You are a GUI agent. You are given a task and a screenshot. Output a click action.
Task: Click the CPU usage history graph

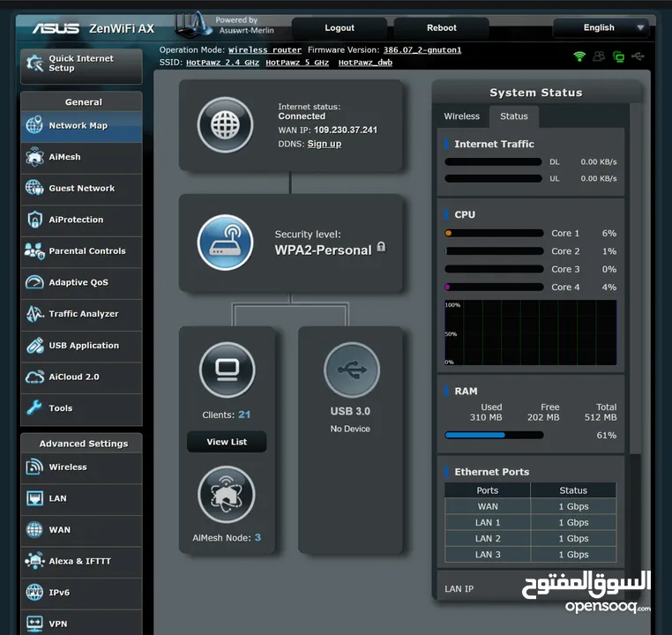(531, 332)
